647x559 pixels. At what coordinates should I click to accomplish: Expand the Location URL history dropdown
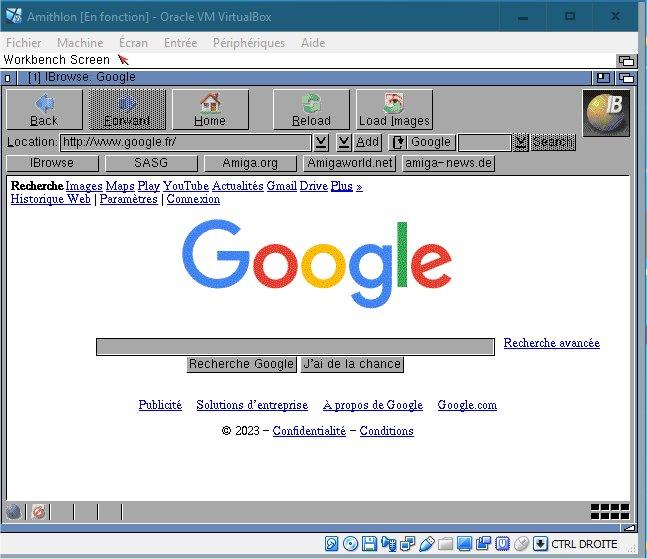click(321, 143)
